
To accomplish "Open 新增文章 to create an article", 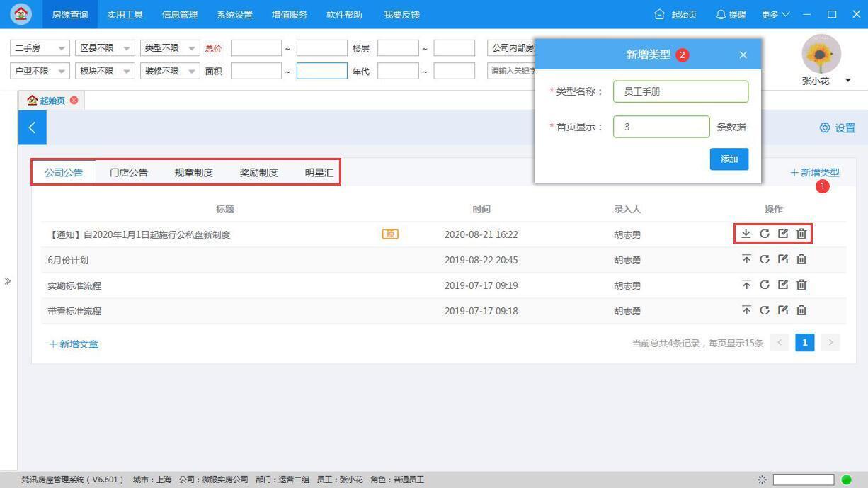I will pos(73,344).
